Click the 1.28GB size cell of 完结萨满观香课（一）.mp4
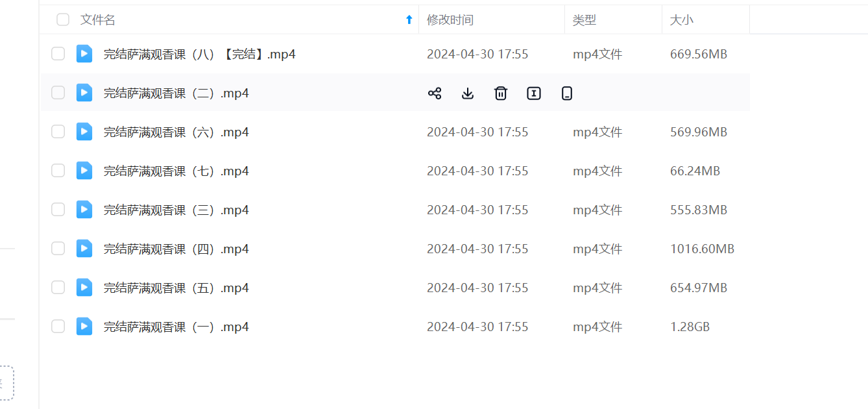The width and height of the screenshot is (868, 409). tap(690, 327)
